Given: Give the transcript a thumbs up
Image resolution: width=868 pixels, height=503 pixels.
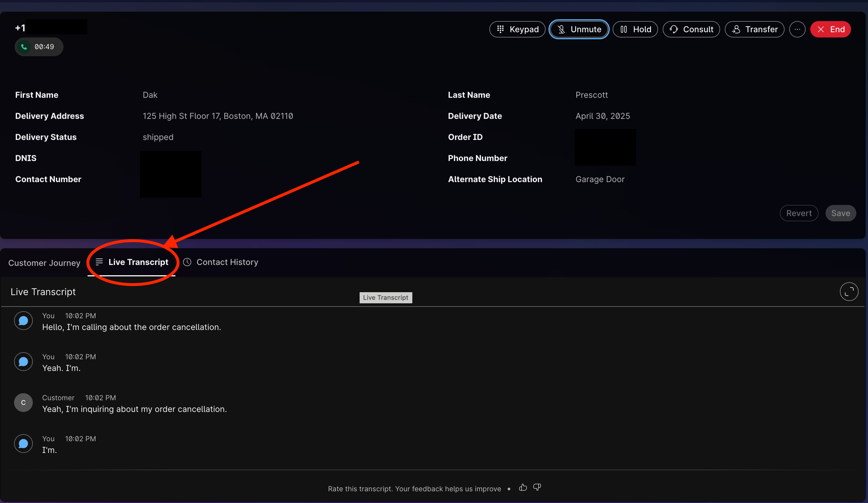Looking at the screenshot, I should 523,487.
